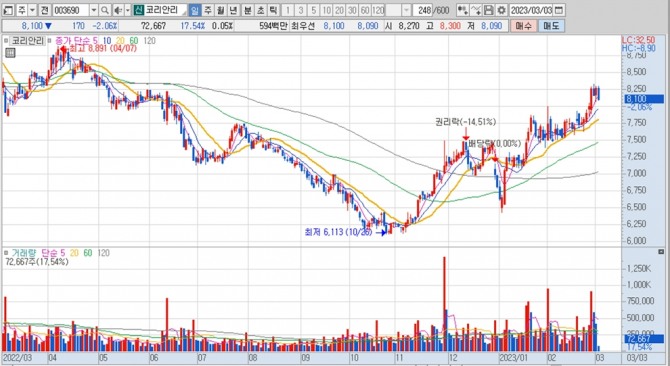Image resolution: width=670 pixels, height=366 pixels.
Task: Click the 매도 sell button
Action: click(x=551, y=26)
